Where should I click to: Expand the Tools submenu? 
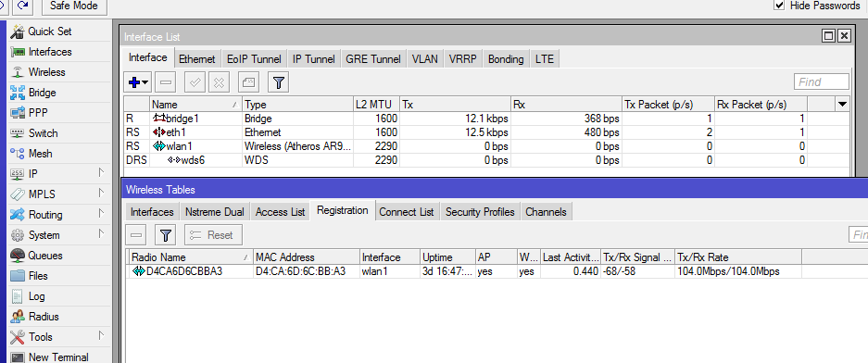point(101,336)
